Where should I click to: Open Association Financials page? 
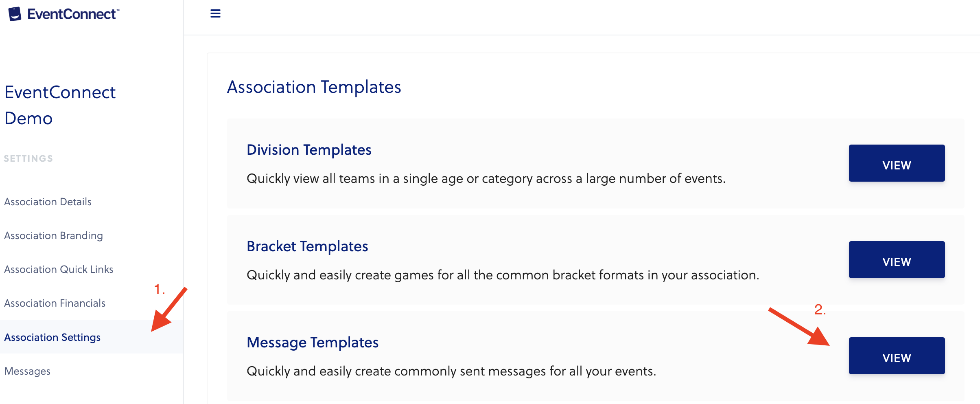click(x=55, y=303)
